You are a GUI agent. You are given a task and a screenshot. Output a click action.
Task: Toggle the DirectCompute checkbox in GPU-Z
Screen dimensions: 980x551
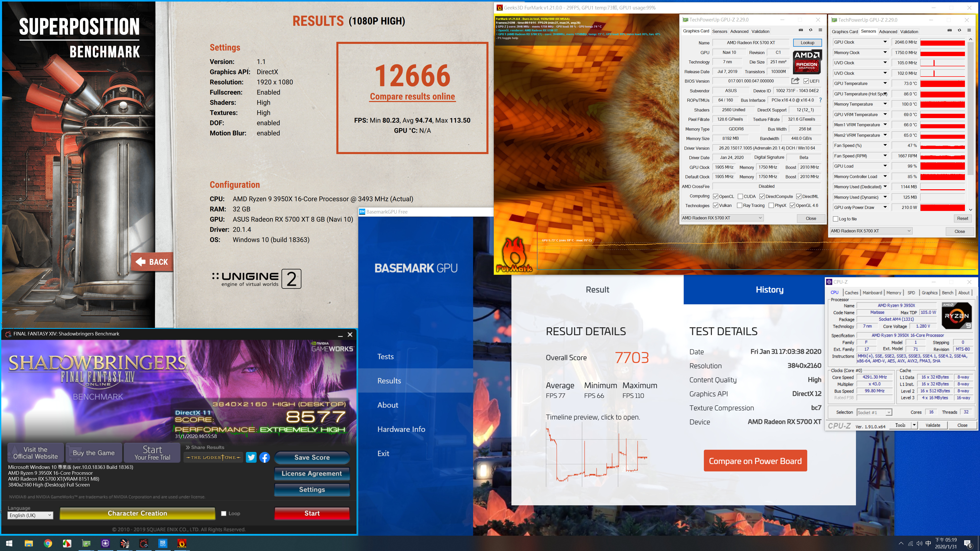click(762, 197)
